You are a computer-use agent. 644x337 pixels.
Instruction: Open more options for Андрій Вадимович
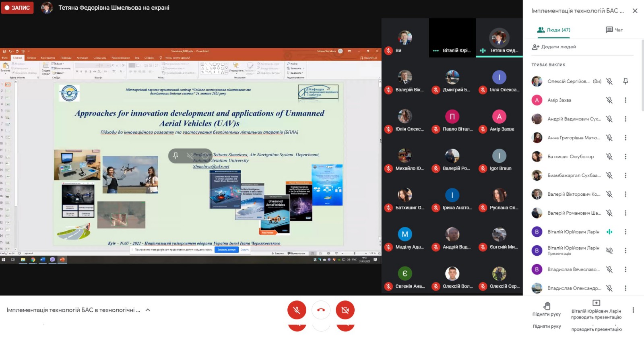pos(625,119)
